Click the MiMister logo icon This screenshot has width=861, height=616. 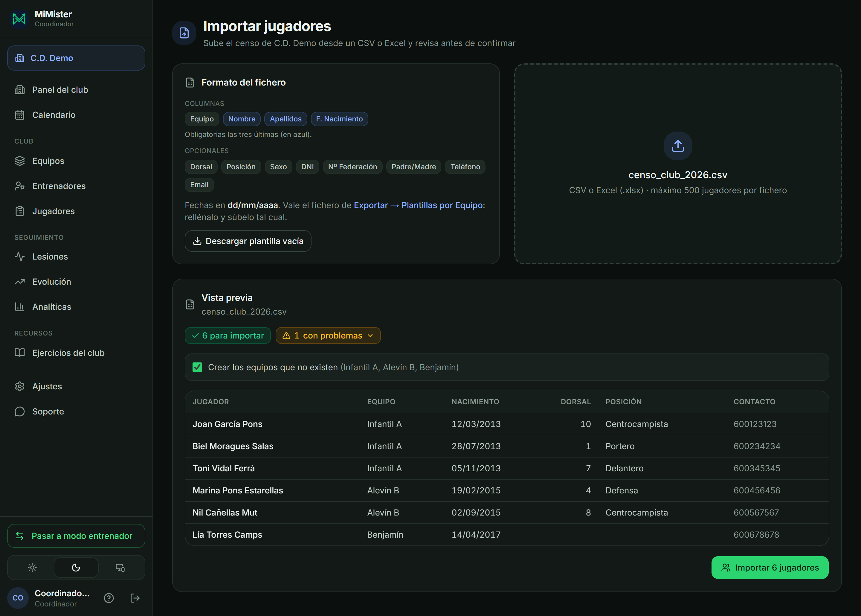tap(19, 19)
